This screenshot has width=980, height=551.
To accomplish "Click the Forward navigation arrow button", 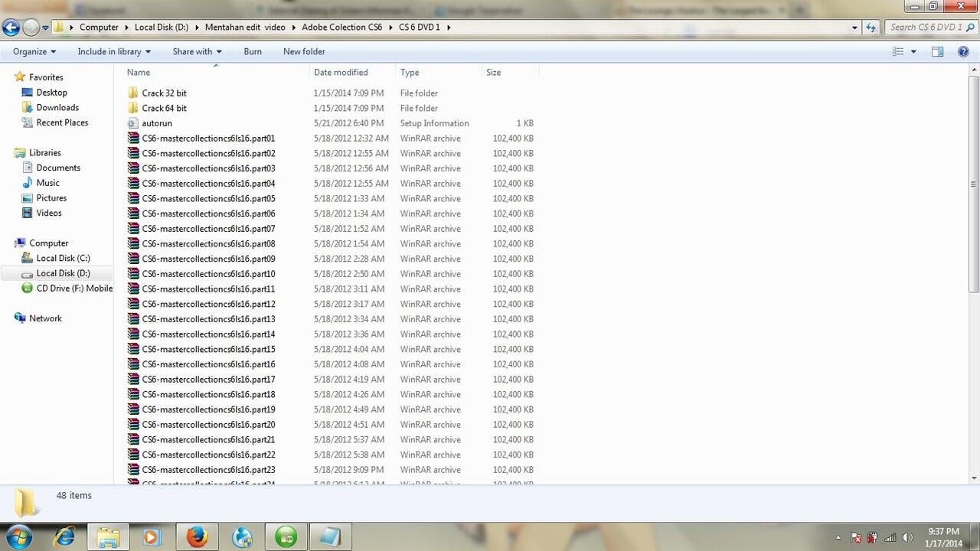I will click(x=31, y=28).
